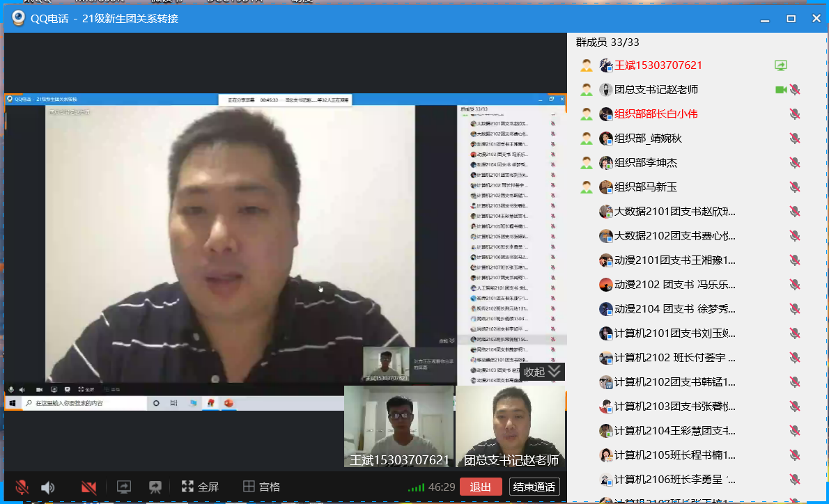Screen dimensions: 829x504
Task: Click muted mic icon beside 组织部李坤杰
Action: (794, 163)
